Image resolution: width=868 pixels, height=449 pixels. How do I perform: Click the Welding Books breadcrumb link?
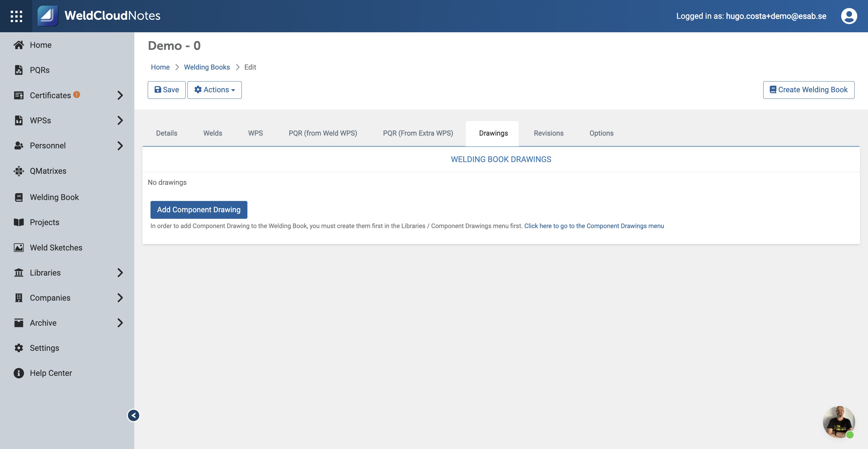207,67
